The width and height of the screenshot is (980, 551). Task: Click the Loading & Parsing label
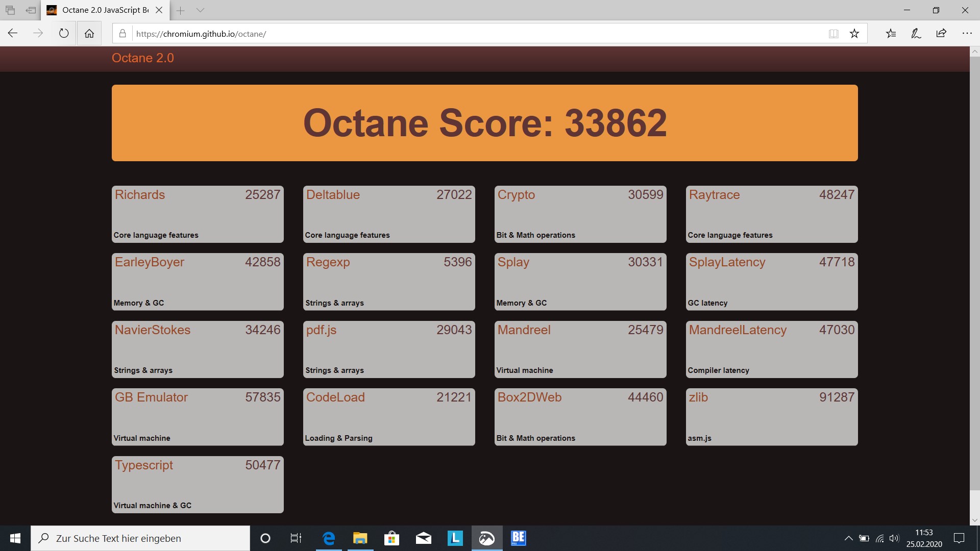coord(339,438)
